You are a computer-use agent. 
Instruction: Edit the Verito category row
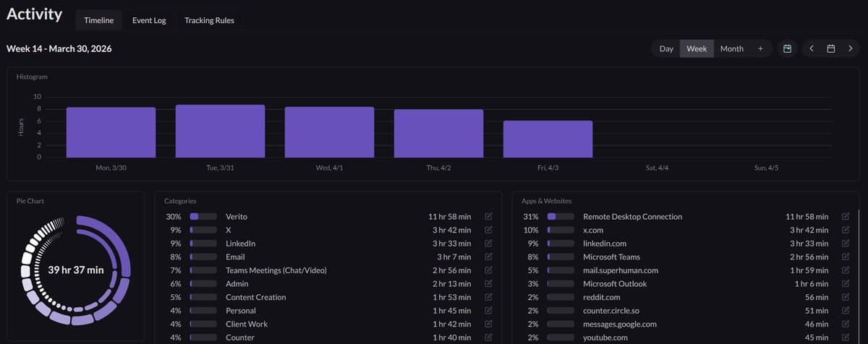[x=488, y=217]
